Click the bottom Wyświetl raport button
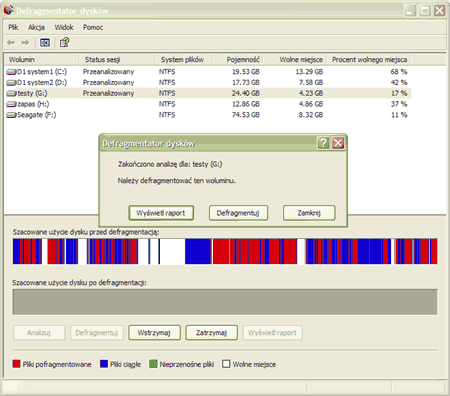 (x=272, y=333)
